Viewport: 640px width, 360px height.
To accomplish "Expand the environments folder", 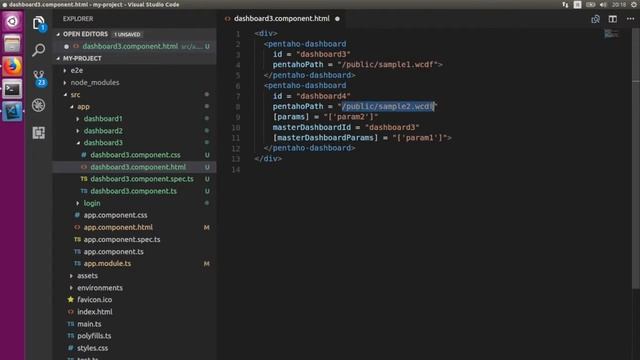I will tap(100, 288).
